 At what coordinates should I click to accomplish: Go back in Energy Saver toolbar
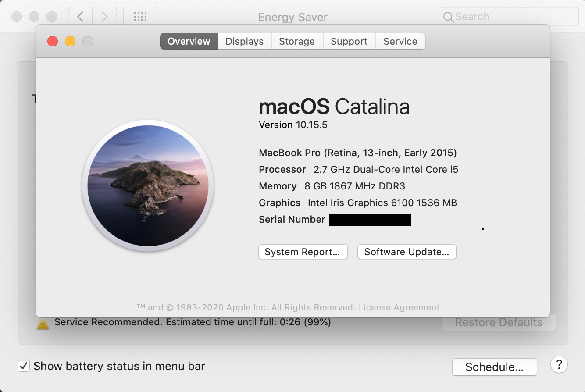[x=80, y=17]
